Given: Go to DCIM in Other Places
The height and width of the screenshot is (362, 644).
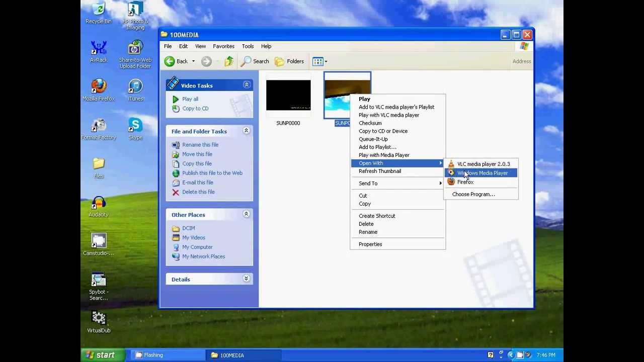Looking at the screenshot, I should point(188,228).
